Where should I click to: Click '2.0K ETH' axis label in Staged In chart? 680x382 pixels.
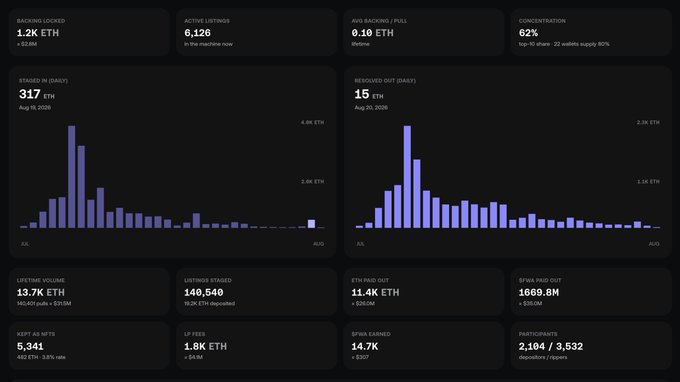click(x=312, y=182)
